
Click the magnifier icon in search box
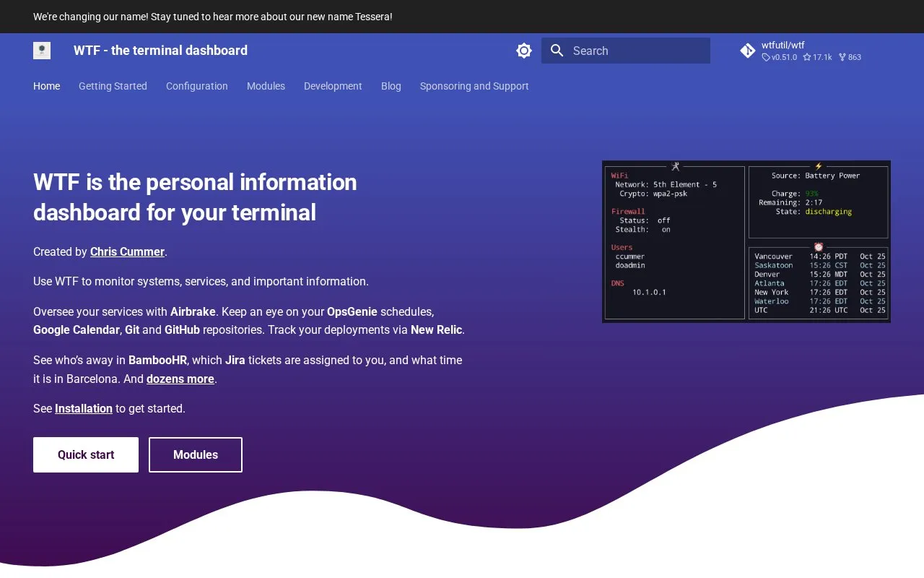click(557, 51)
